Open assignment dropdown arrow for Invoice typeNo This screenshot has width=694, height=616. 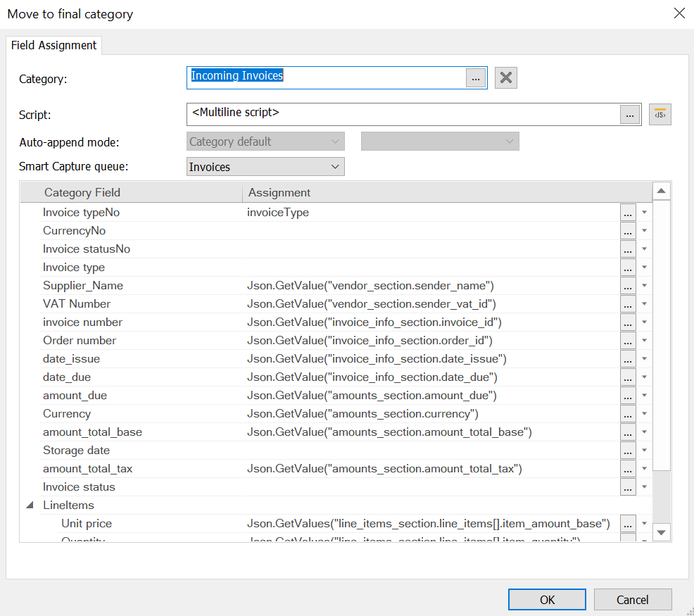point(645,213)
